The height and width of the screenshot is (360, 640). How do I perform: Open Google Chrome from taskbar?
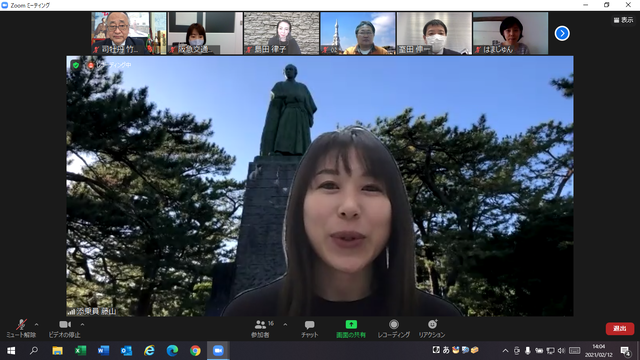(x=195, y=351)
